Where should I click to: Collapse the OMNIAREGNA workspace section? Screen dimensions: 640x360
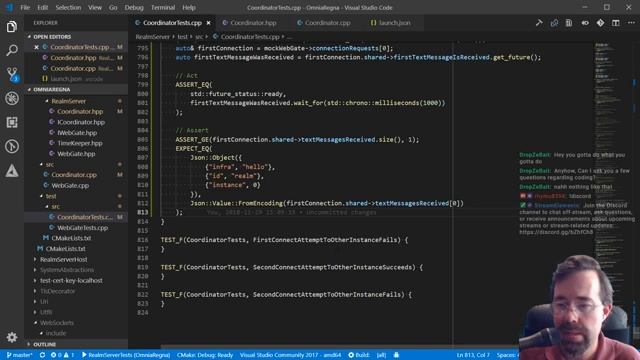pos(76,89)
